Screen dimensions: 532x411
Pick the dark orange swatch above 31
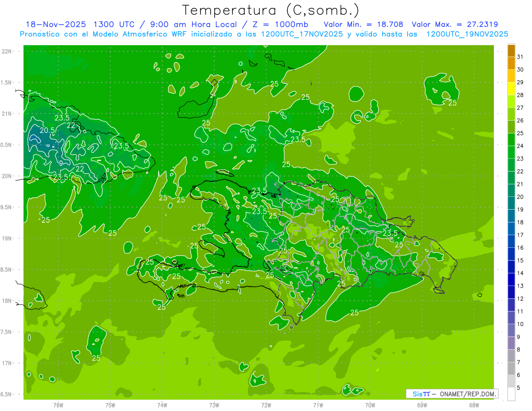(512, 51)
